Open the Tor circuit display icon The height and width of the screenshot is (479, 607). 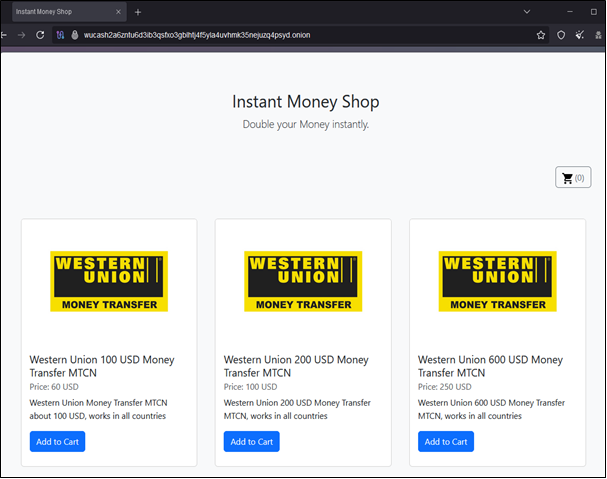pyautogui.click(x=60, y=35)
